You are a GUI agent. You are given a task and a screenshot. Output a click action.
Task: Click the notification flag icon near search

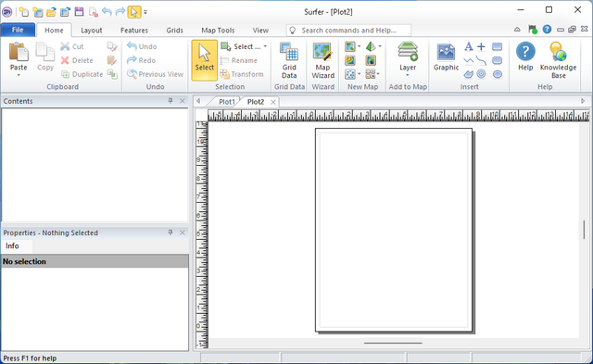pos(533,29)
